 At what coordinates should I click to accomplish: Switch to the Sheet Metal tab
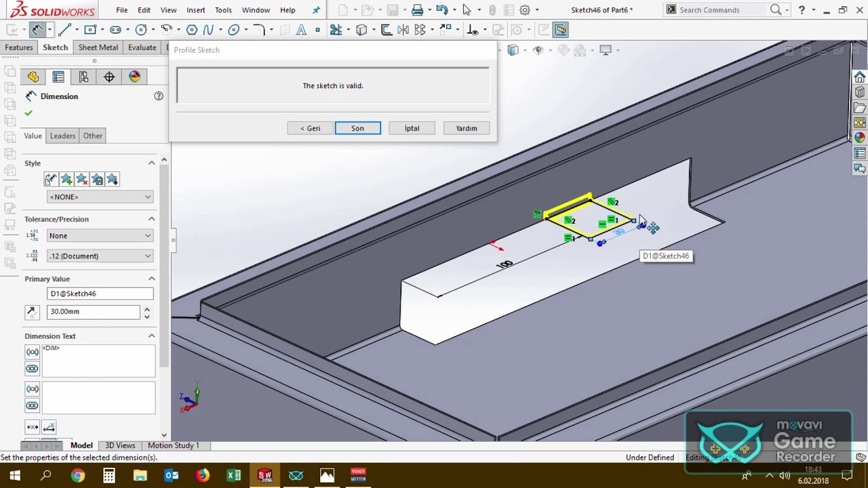(x=98, y=47)
